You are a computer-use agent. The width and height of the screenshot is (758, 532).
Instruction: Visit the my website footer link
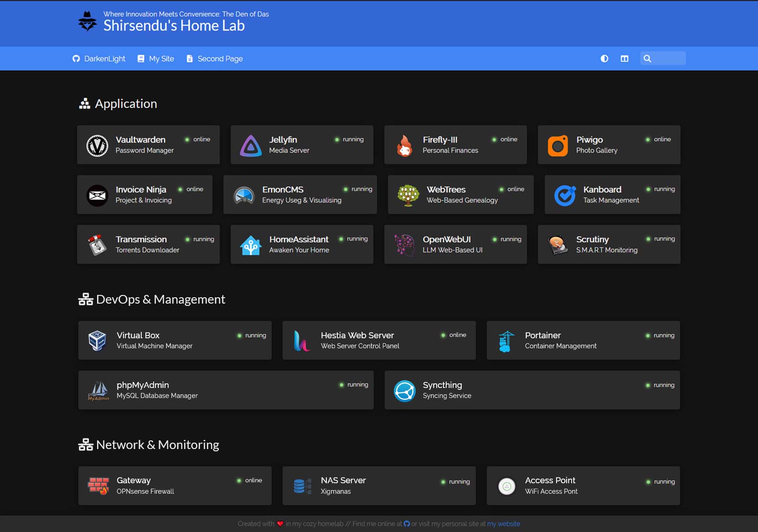[504, 524]
